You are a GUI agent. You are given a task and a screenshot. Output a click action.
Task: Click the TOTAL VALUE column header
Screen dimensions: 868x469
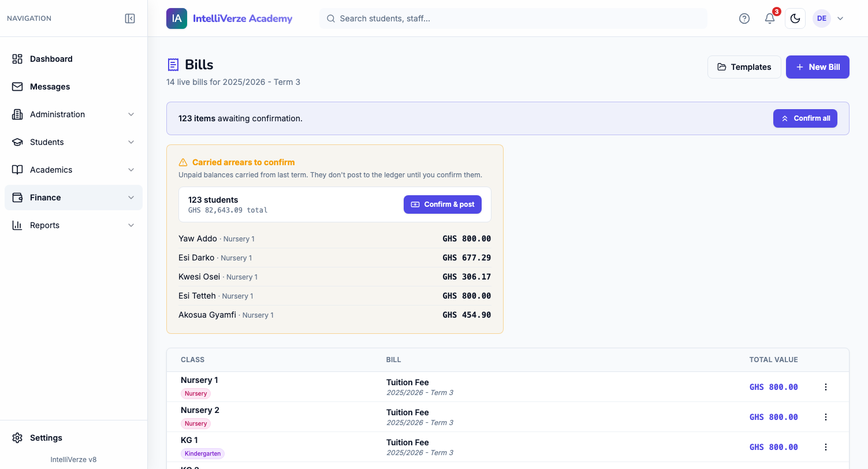coord(773,360)
